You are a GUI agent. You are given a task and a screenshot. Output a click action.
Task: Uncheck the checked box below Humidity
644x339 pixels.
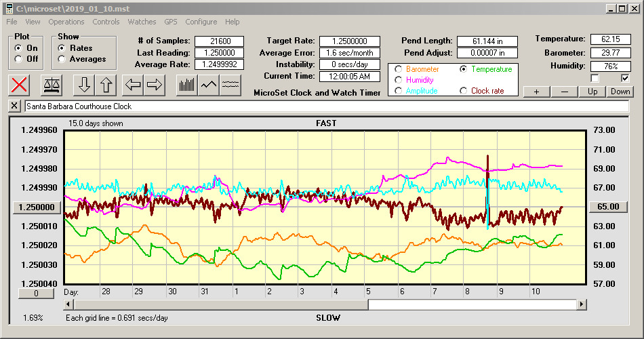coord(625,79)
